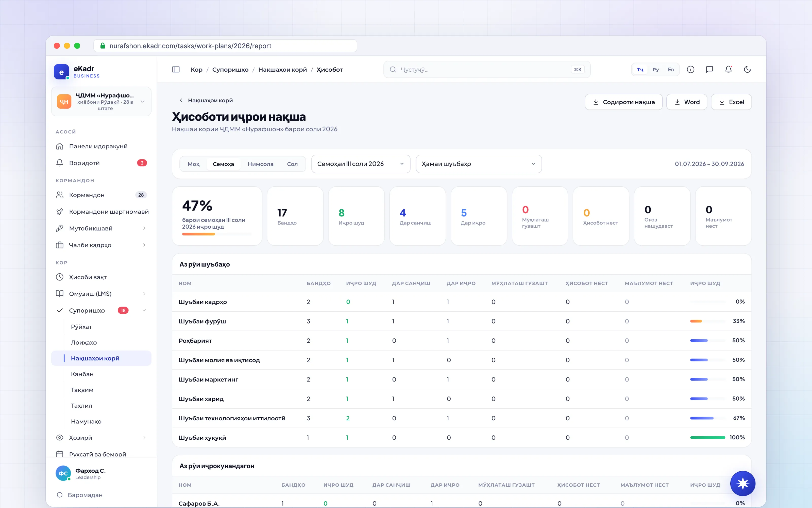Expand Ҷалби кадрҳо sidebar section

point(144,245)
